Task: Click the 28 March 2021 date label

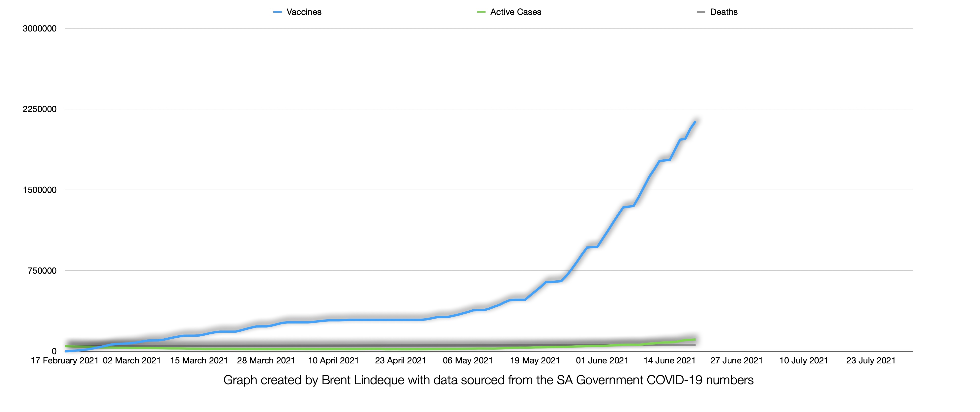Action: tap(266, 360)
